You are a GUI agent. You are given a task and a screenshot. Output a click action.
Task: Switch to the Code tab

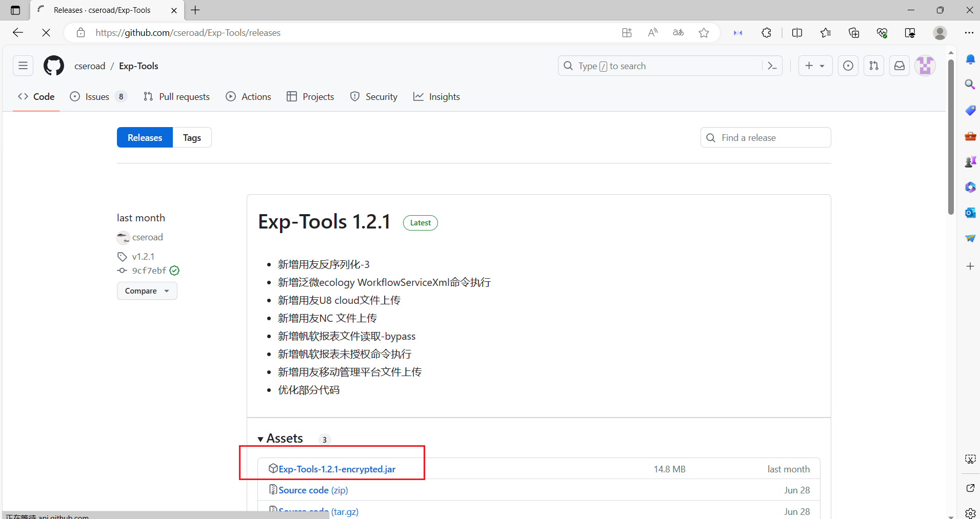36,96
